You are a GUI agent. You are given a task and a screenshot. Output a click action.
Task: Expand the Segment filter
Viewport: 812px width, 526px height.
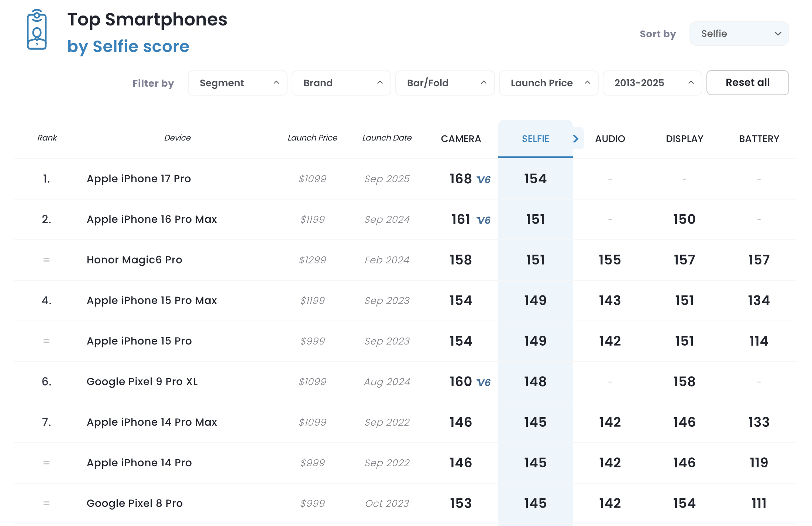238,83
